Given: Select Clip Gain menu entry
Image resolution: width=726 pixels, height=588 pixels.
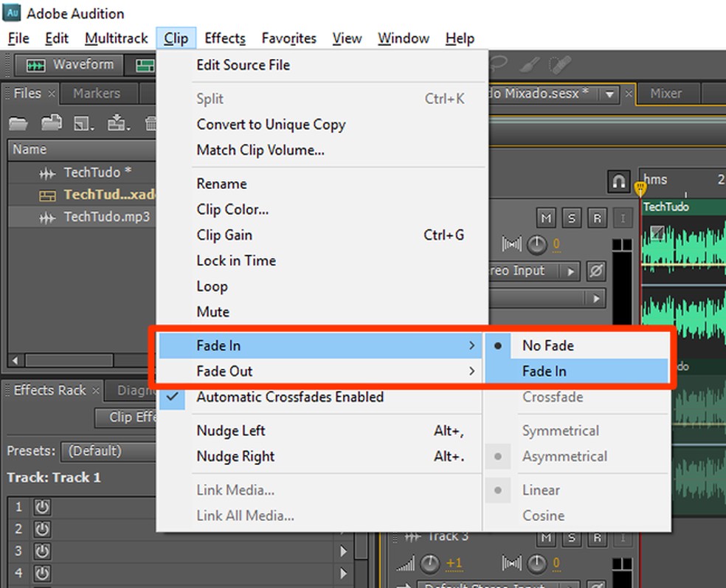Looking at the screenshot, I should (x=322, y=235).
